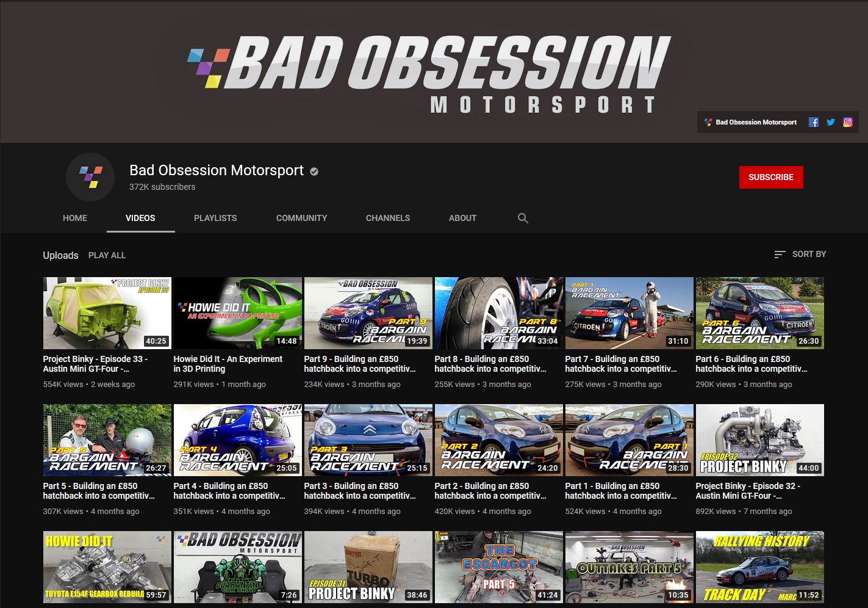Screen dimensions: 868x608
Task: Click the 'Part 5 - Building an £850' title
Action: [99, 491]
